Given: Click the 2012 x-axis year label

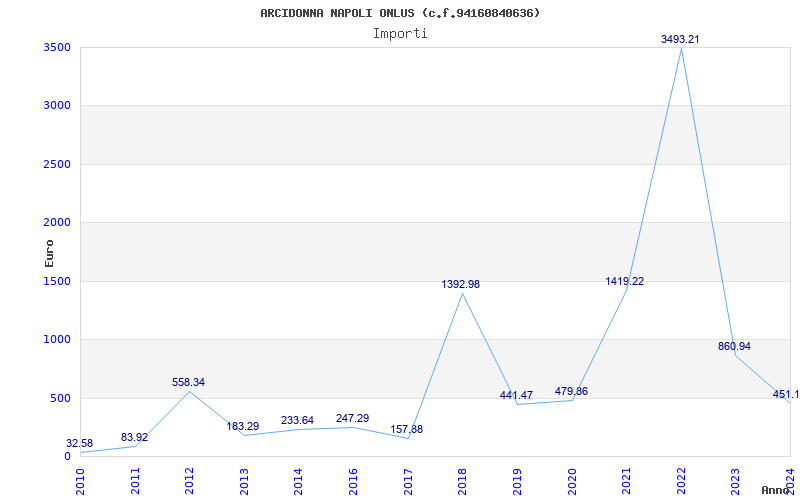Looking at the screenshot, I should pyautogui.click(x=189, y=481).
